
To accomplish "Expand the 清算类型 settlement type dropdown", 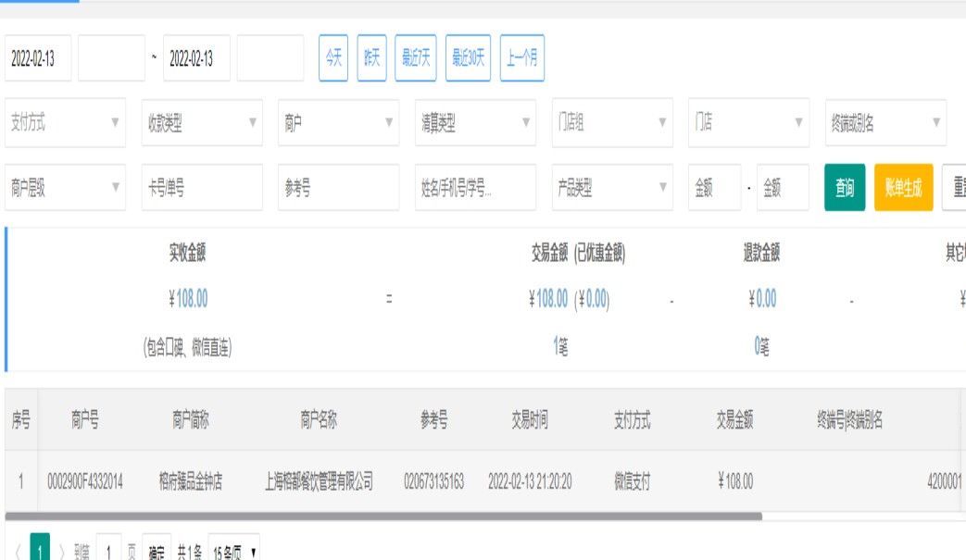I will tap(475, 123).
